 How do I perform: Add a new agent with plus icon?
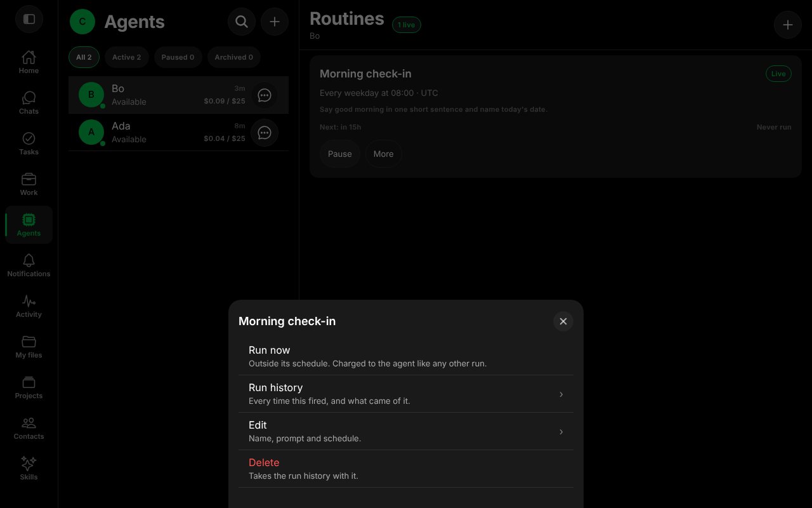(275, 22)
